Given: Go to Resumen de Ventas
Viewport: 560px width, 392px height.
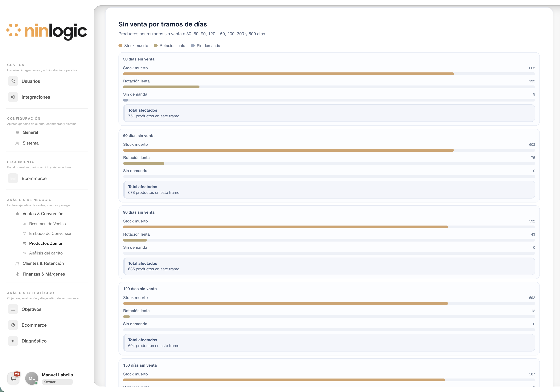Looking at the screenshot, I should click(47, 224).
